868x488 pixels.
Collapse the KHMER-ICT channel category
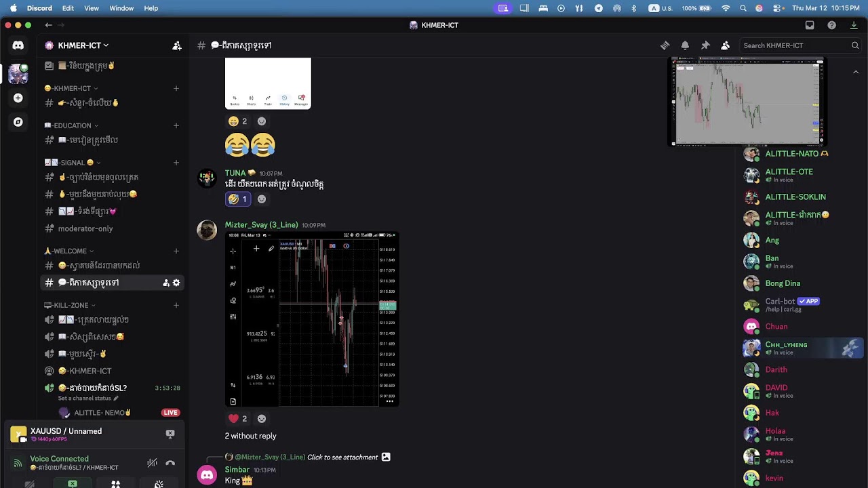pos(71,88)
